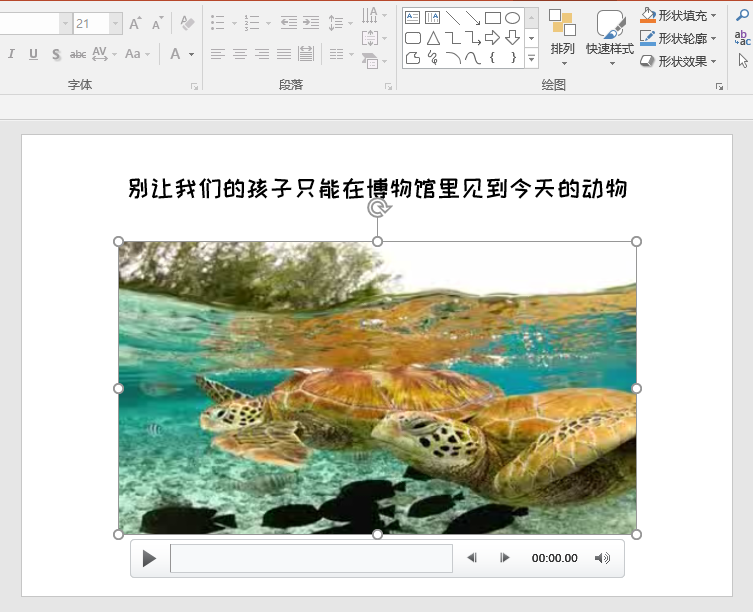Viewport: 753px width, 612px height.
Task: Decrease list indent level
Action: (289, 23)
